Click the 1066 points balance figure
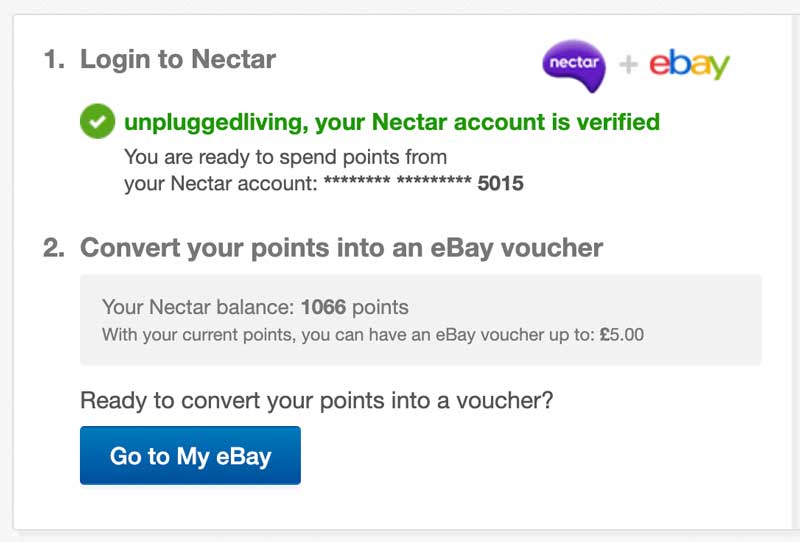800x542 pixels. click(322, 307)
